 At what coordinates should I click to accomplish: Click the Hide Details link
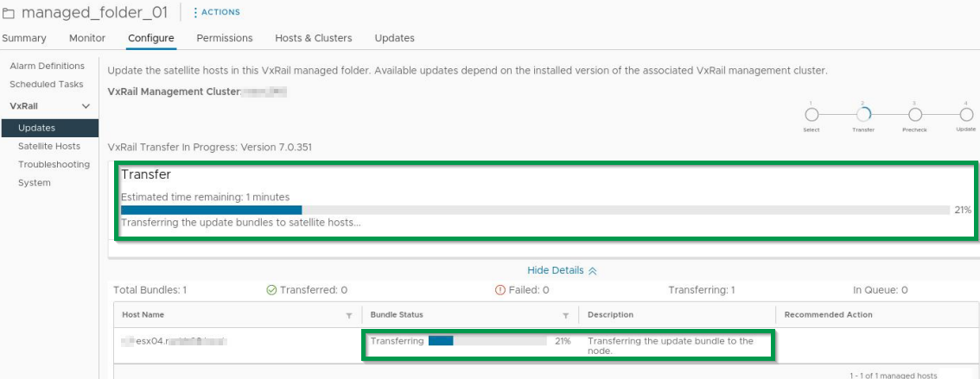coord(556,270)
